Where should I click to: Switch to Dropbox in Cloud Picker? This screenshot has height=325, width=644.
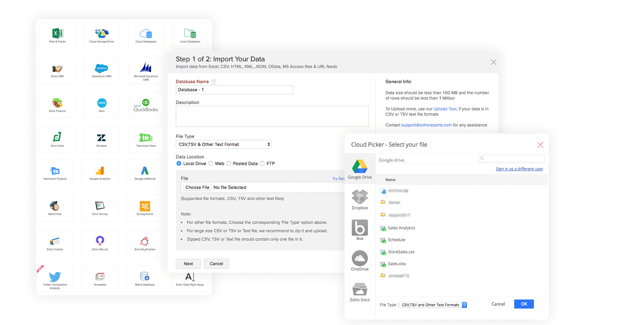(360, 200)
